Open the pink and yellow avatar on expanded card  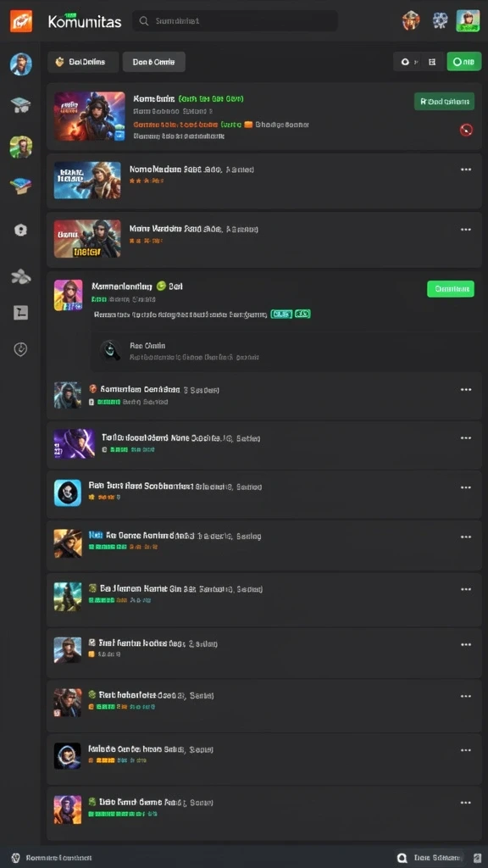[x=68, y=295]
